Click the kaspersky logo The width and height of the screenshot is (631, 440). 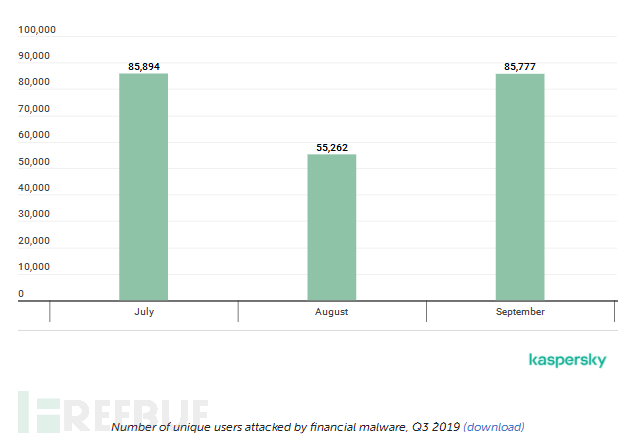point(567,360)
